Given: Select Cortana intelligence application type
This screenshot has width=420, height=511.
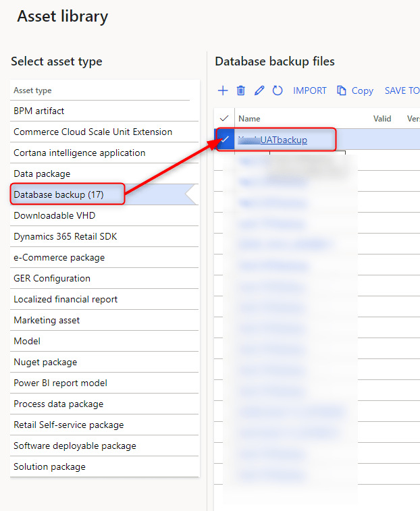Looking at the screenshot, I should coord(79,153).
